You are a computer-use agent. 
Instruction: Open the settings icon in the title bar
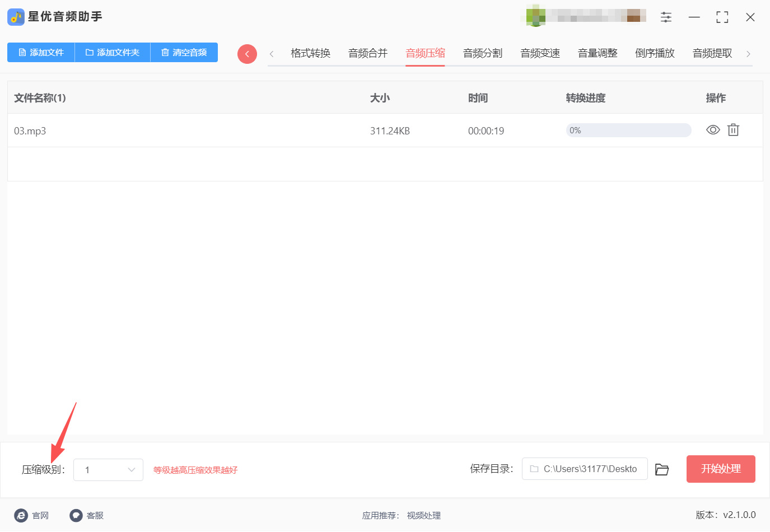point(666,17)
